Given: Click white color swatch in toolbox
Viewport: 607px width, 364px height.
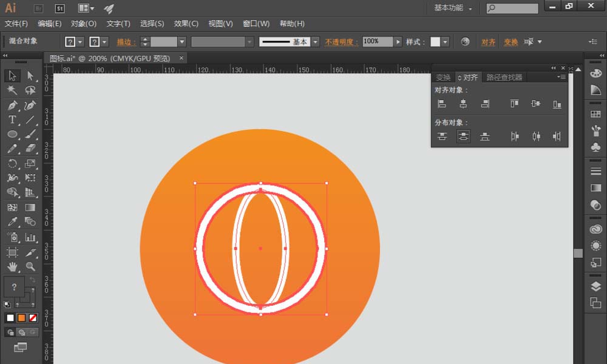Looking at the screenshot, I should (x=10, y=317).
